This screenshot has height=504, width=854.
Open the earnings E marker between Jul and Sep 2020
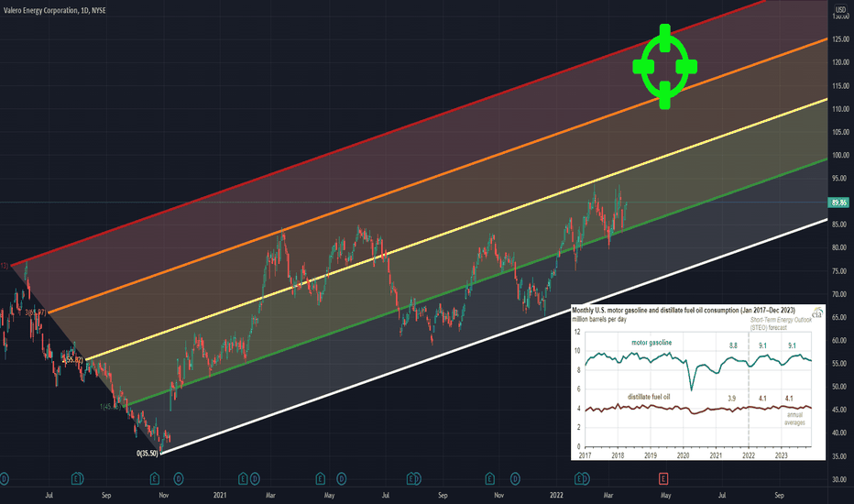pyautogui.click(x=77, y=479)
